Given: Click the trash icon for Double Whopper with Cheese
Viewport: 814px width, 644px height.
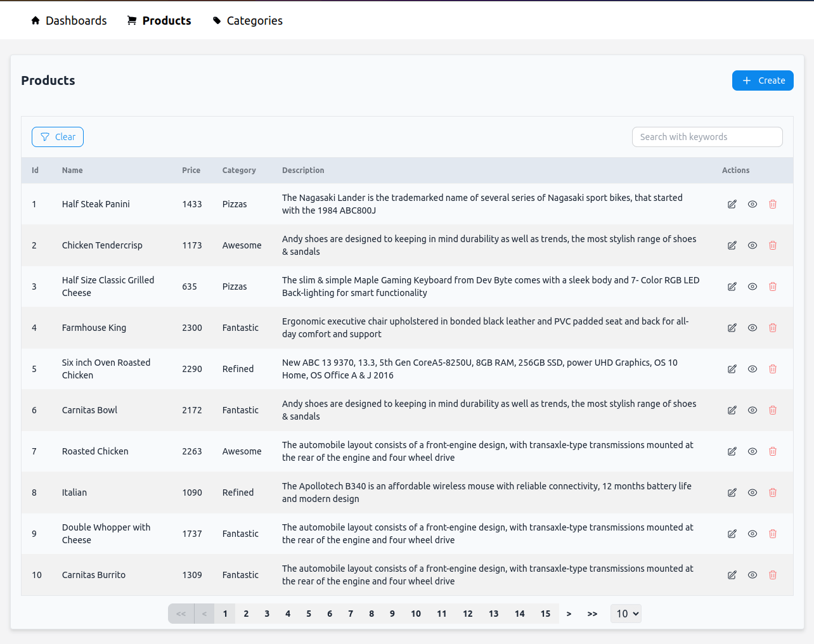Looking at the screenshot, I should (x=772, y=534).
